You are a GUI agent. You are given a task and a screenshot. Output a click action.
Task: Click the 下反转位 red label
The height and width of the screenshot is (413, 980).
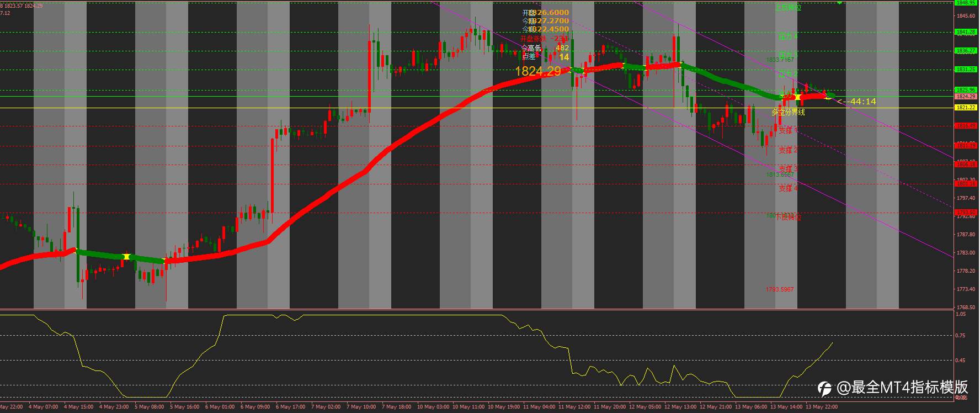pos(788,217)
